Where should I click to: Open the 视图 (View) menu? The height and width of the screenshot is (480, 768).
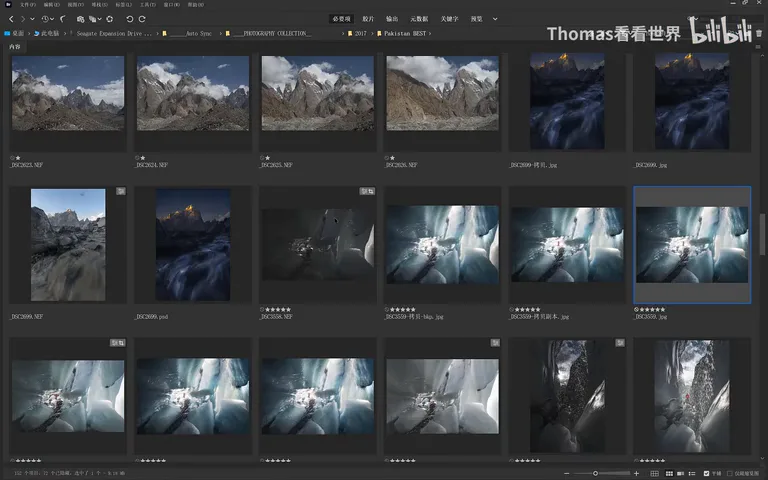tap(76, 4)
